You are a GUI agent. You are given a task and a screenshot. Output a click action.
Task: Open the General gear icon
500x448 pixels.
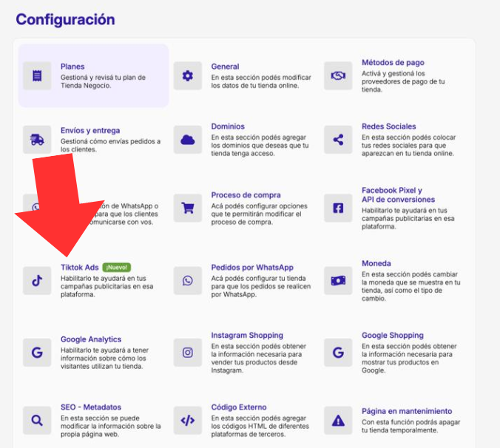(x=188, y=75)
